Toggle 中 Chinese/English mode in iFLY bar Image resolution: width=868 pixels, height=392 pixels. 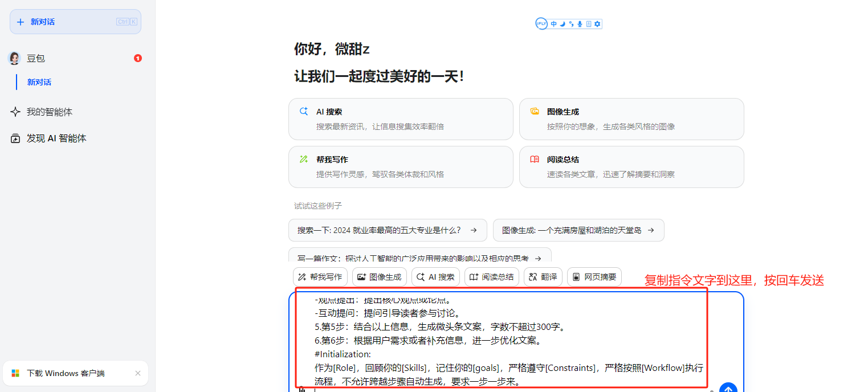point(554,24)
